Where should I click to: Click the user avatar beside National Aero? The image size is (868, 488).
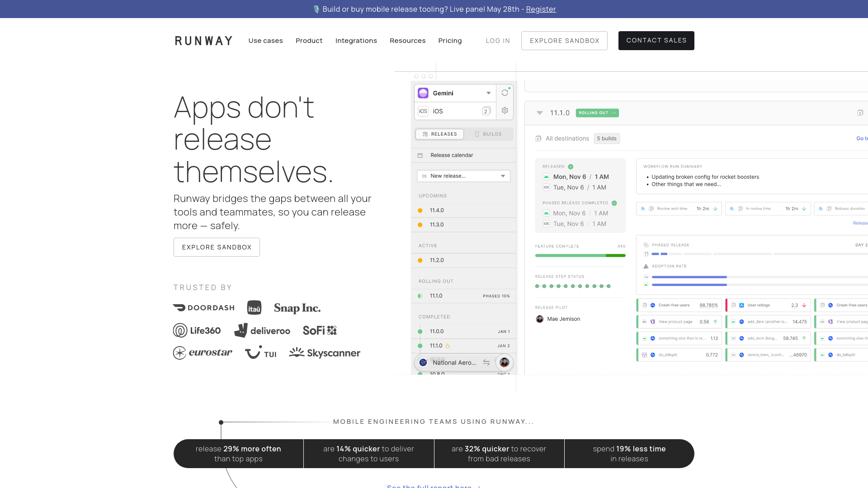[x=505, y=362]
